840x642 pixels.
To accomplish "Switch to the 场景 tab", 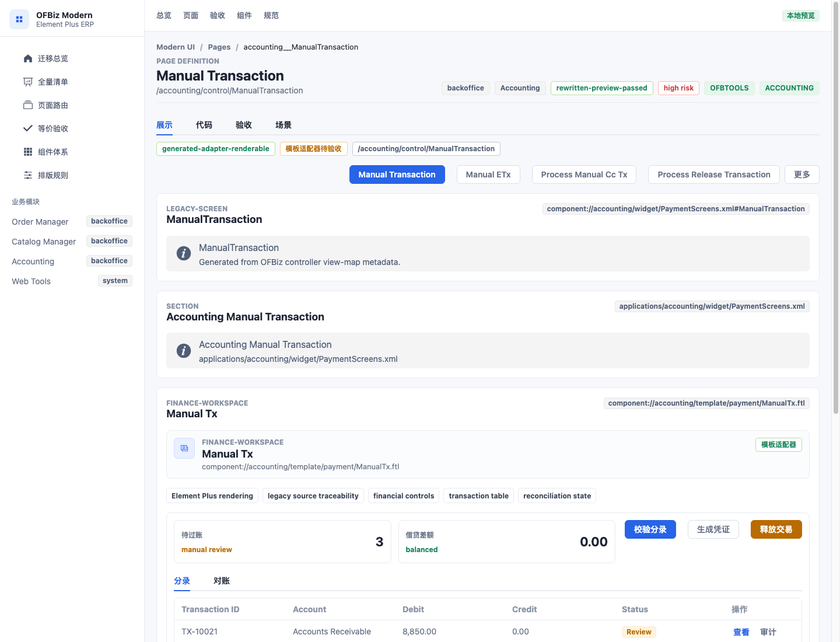I will [283, 125].
